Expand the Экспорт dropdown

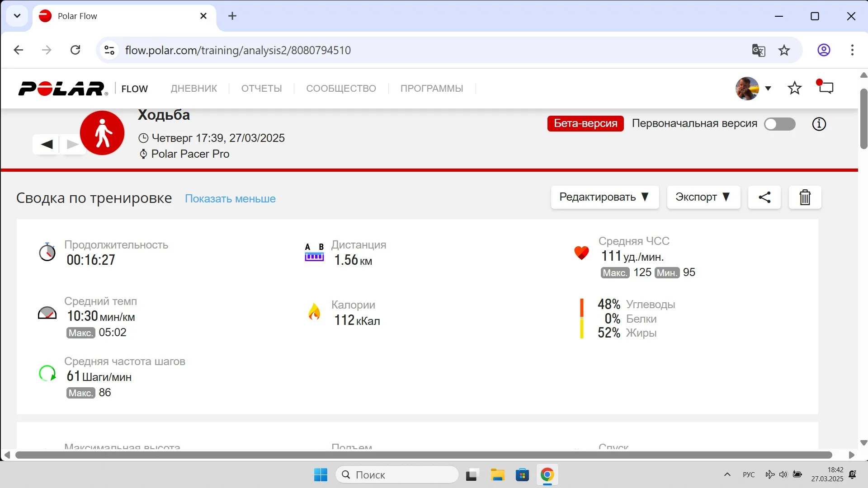click(703, 197)
